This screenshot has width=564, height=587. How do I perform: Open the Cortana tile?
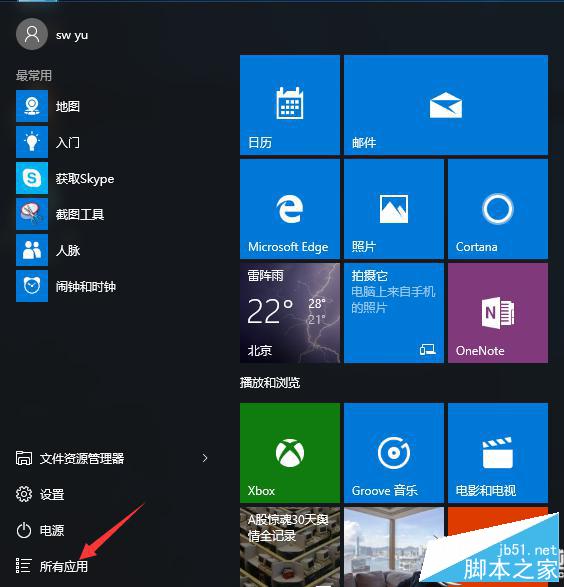click(498, 209)
